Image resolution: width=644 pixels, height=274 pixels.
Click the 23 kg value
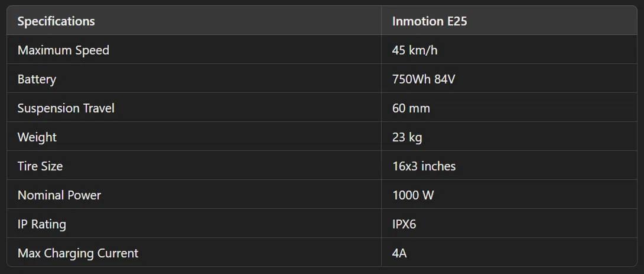407,137
